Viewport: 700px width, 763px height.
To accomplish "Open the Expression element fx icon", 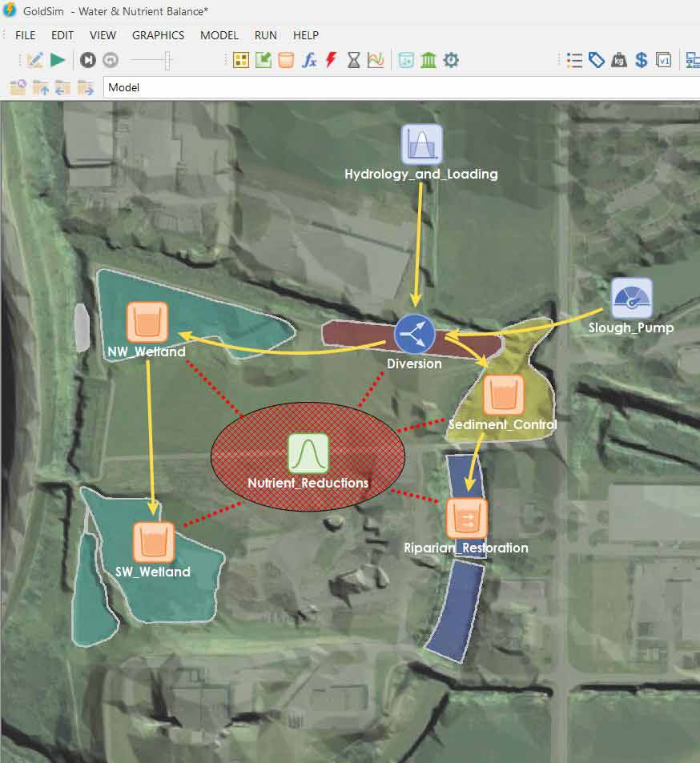I will [308, 59].
